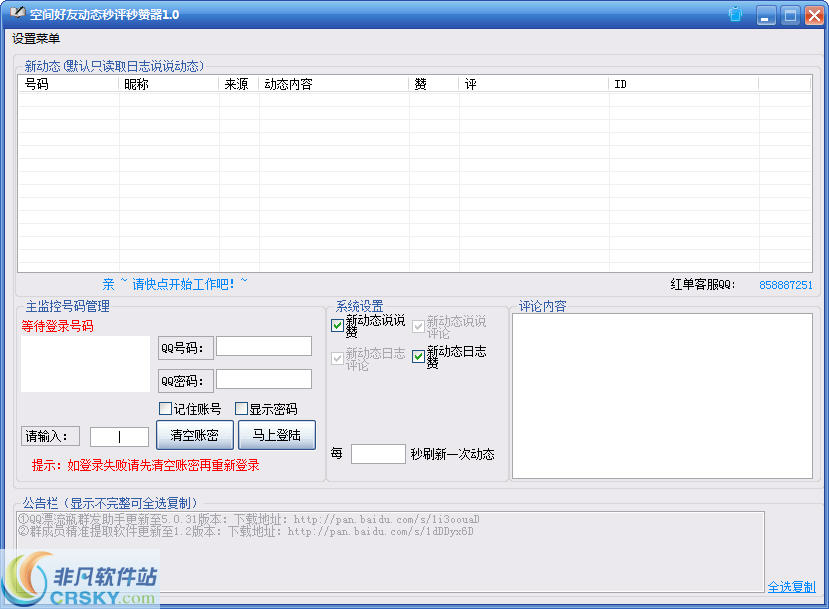Focus the QQ号码 input field
829x609 pixels.
(264, 346)
